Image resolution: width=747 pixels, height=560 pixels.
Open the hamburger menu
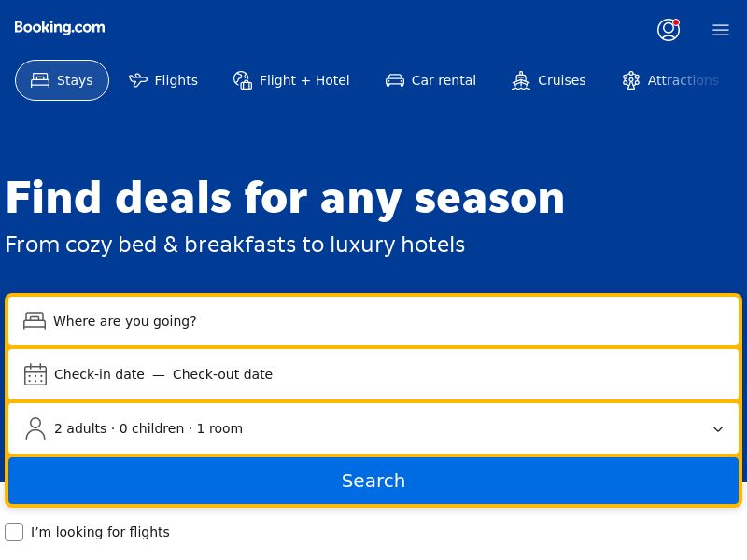(x=721, y=30)
